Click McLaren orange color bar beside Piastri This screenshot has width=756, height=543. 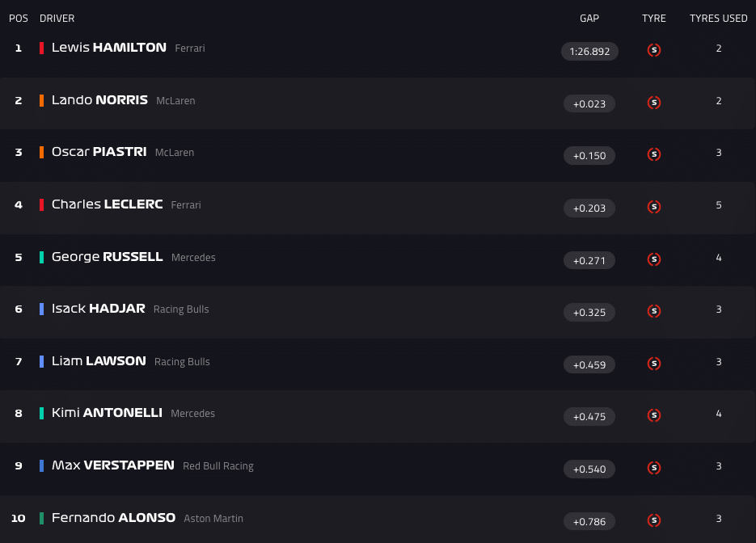(41, 152)
